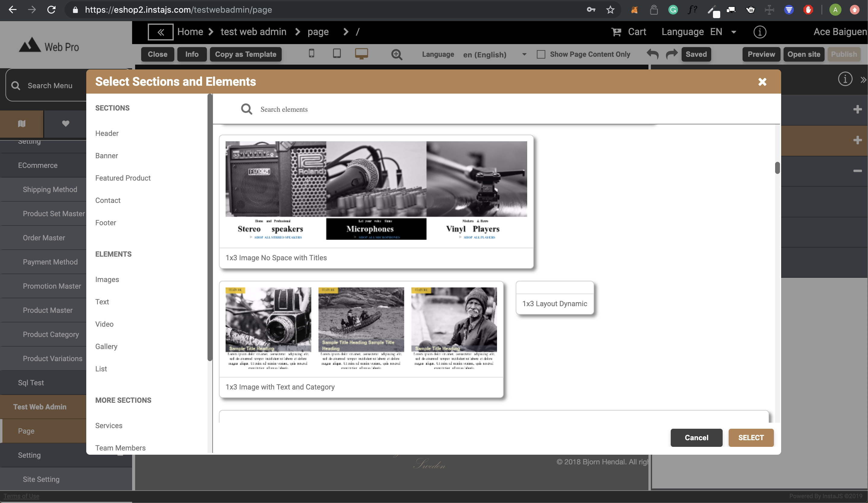Click the zoom magnifier icon in toolbar
The image size is (868, 503).
pyautogui.click(x=397, y=54)
